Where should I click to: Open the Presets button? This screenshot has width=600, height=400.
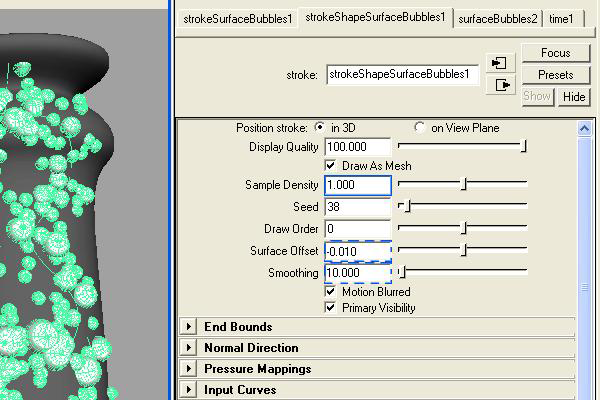pyautogui.click(x=556, y=75)
